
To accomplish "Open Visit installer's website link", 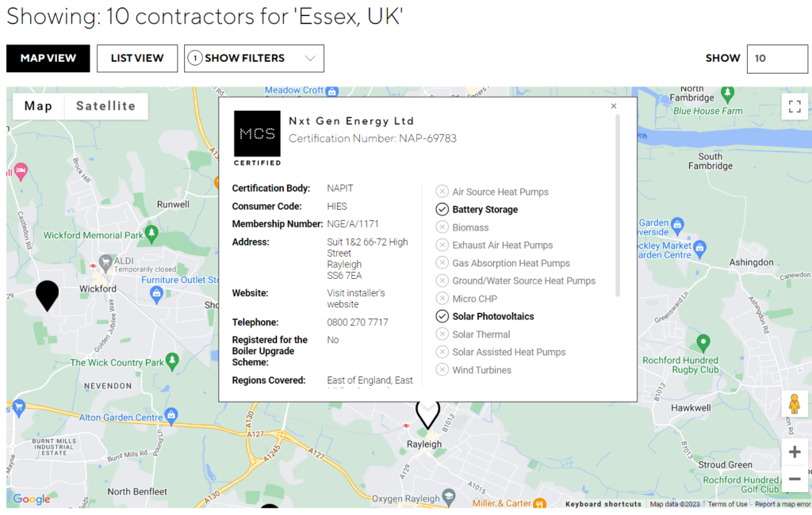I will pyautogui.click(x=356, y=299).
